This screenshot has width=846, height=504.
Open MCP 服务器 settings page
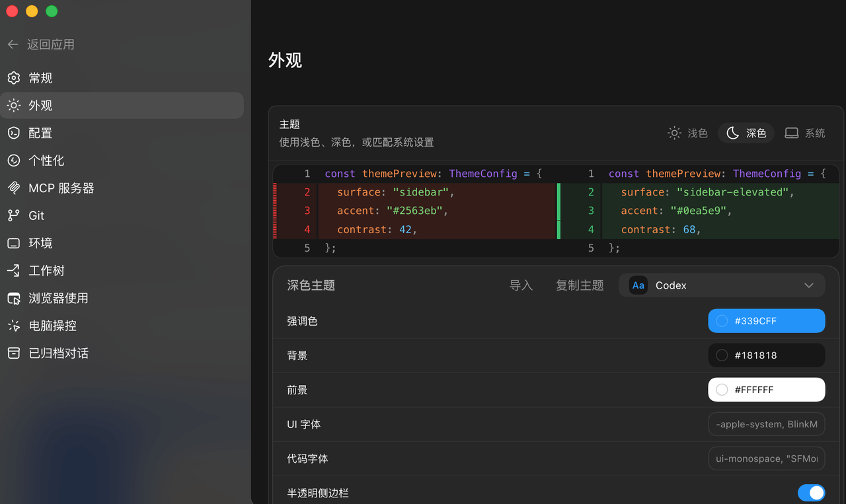point(122,188)
